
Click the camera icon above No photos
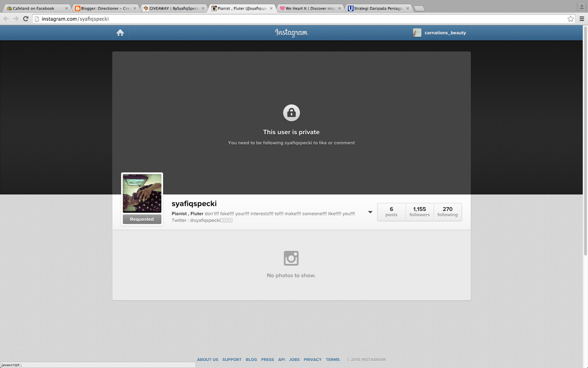(291, 258)
